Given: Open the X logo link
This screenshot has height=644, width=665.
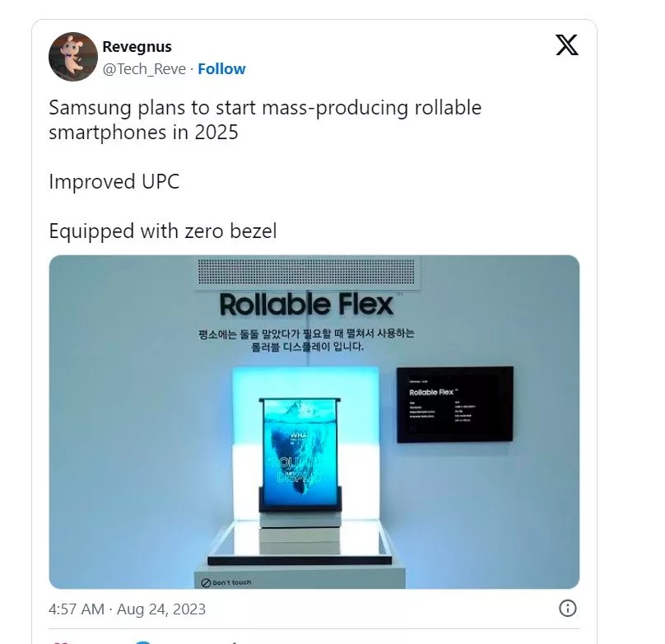Looking at the screenshot, I should click(567, 45).
